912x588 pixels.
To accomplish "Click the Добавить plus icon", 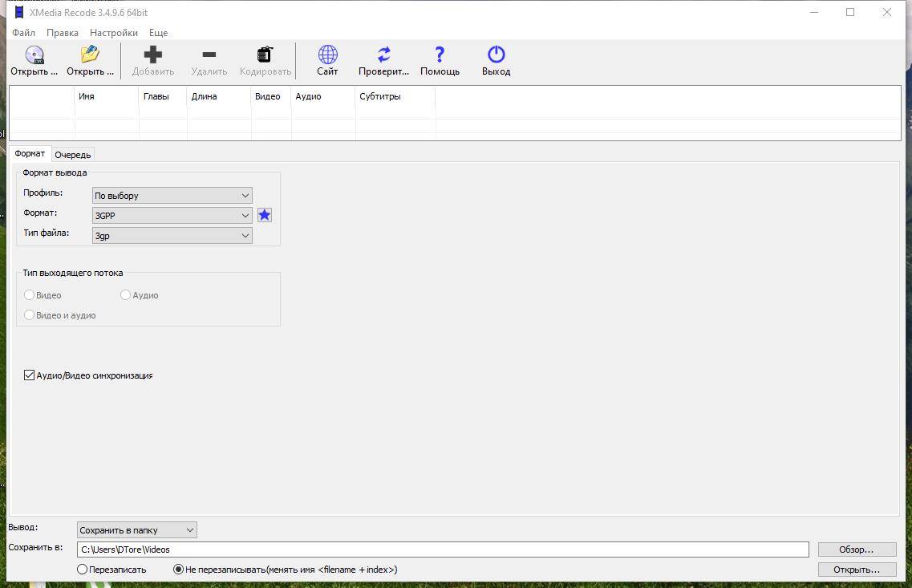I will coord(153,55).
